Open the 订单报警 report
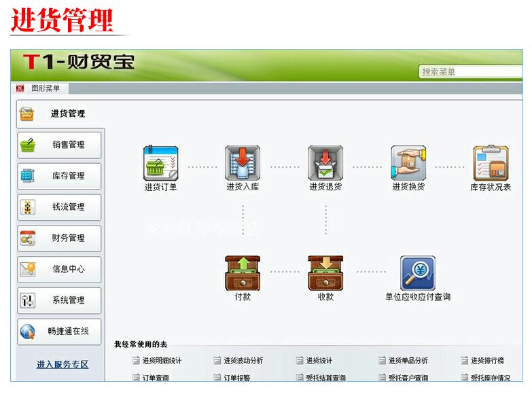532x394 pixels. [x=237, y=378]
